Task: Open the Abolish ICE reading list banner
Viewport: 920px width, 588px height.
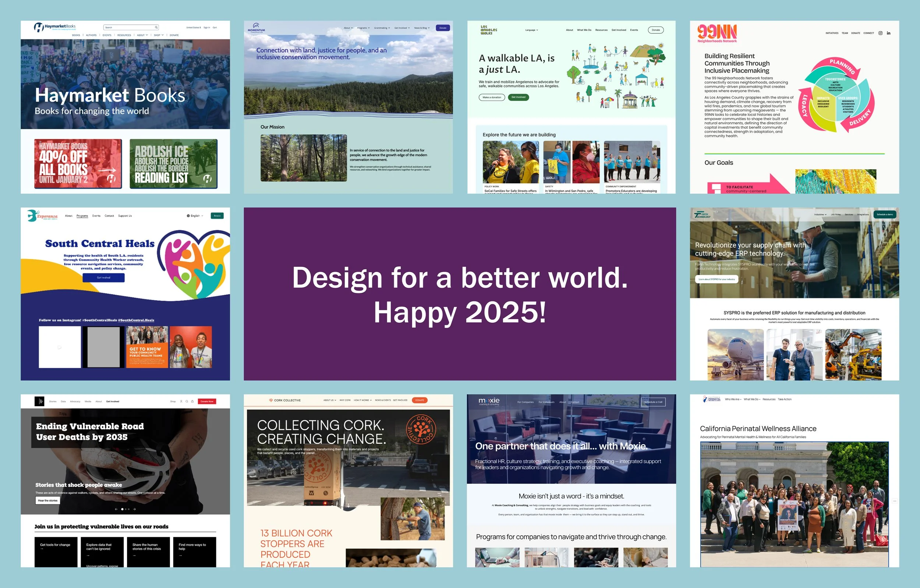Action: click(x=173, y=164)
